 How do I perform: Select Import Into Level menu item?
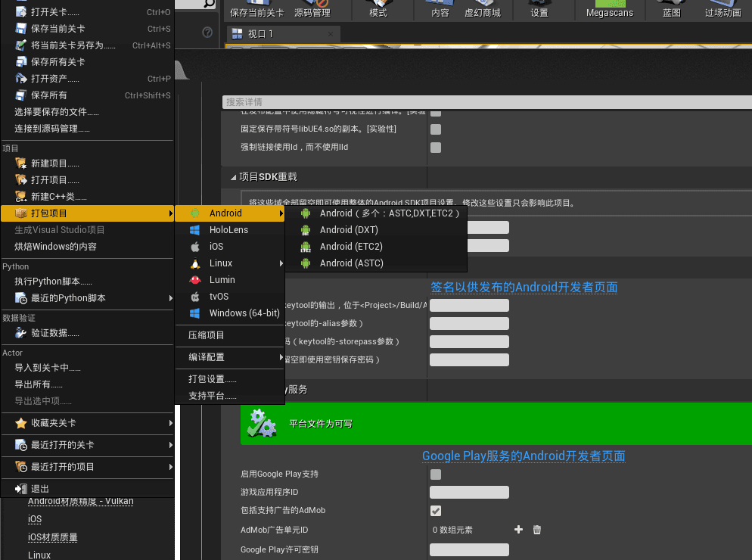pos(87,368)
